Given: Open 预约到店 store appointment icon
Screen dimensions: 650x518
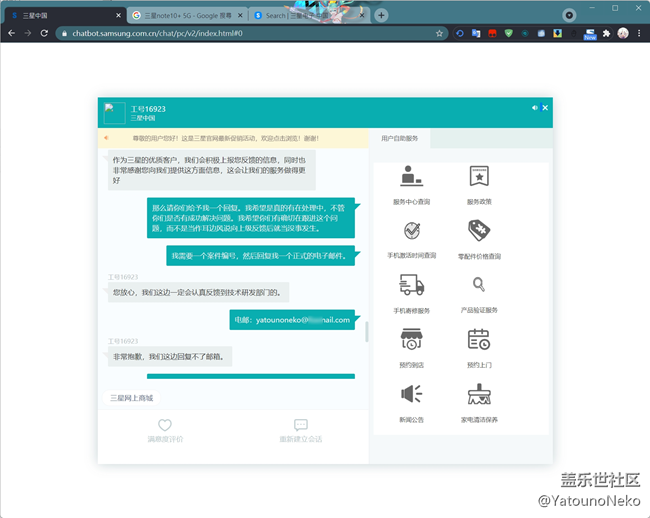Looking at the screenshot, I should click(412, 339).
